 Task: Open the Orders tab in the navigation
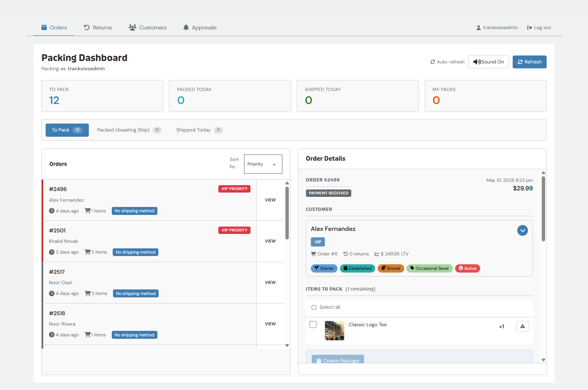(x=54, y=28)
